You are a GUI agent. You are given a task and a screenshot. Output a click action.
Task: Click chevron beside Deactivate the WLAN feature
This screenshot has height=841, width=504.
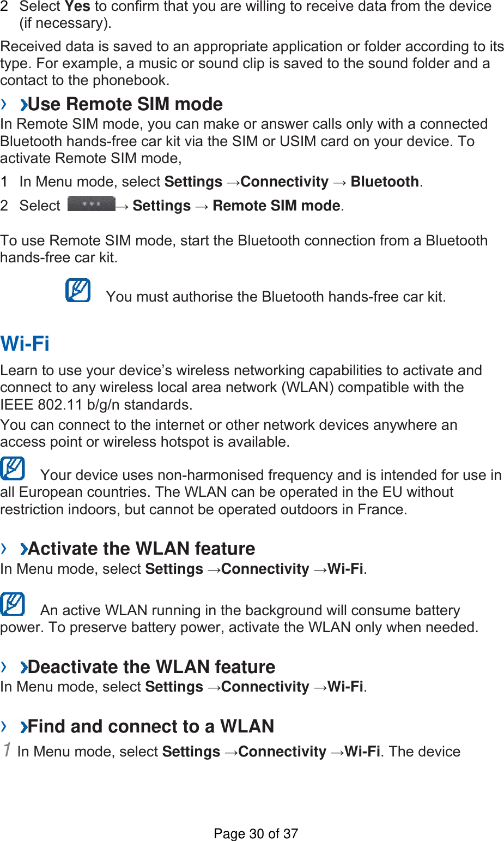coord(23,667)
